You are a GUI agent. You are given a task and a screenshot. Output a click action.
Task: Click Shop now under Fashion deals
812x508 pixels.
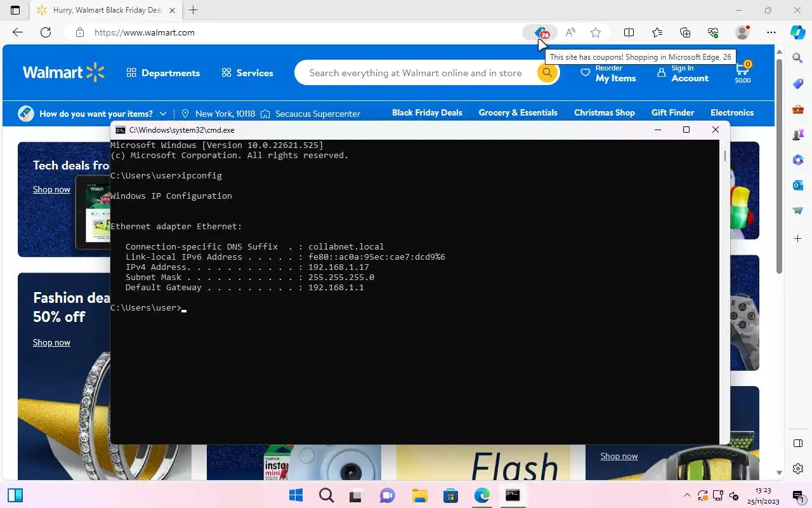tap(51, 342)
